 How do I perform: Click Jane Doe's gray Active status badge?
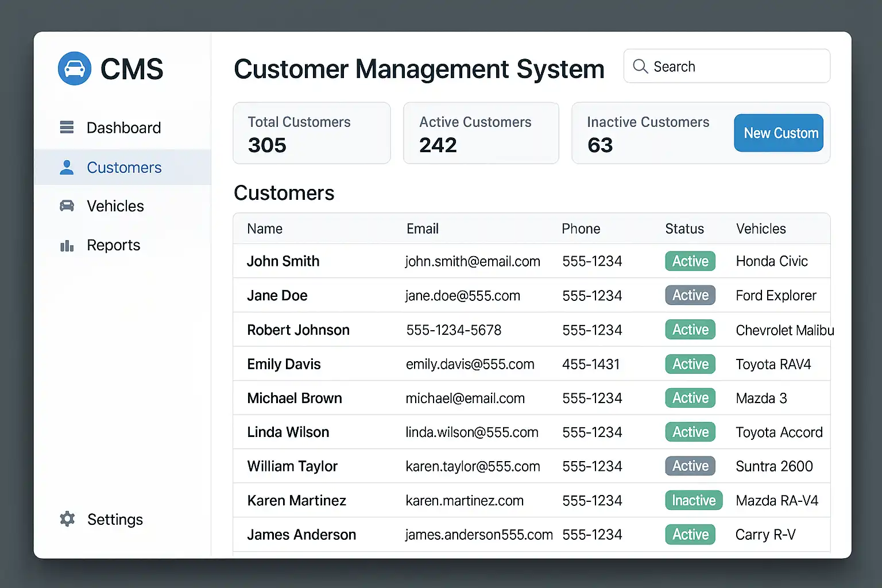(690, 296)
